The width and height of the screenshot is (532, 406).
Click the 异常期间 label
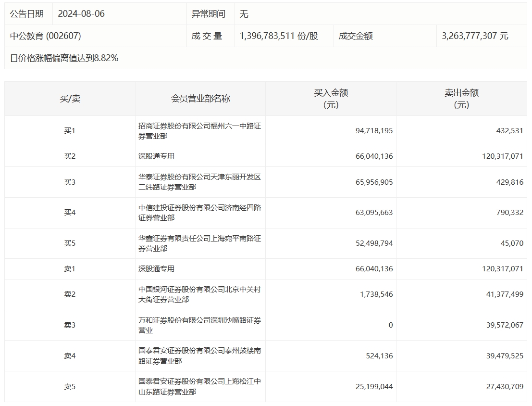pos(208,14)
